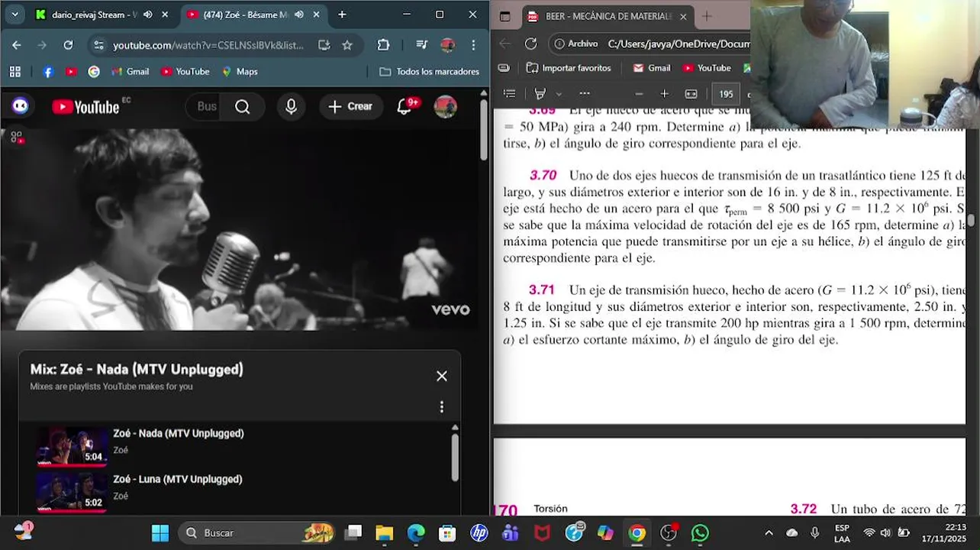Click the Crear button on YouTube

[x=350, y=107]
